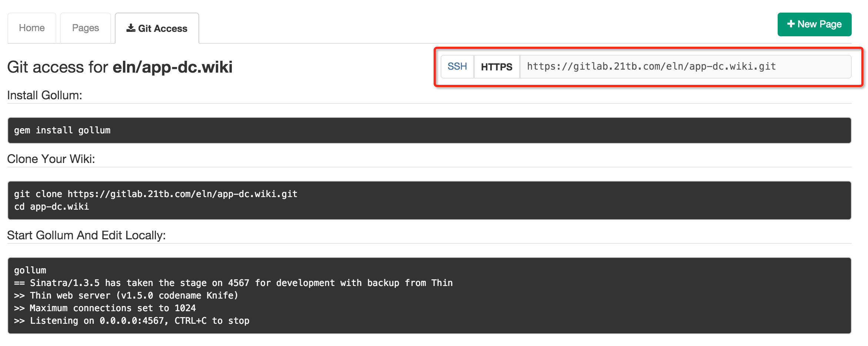Click the 'Clone Your Wiki:' heading

[x=51, y=159]
